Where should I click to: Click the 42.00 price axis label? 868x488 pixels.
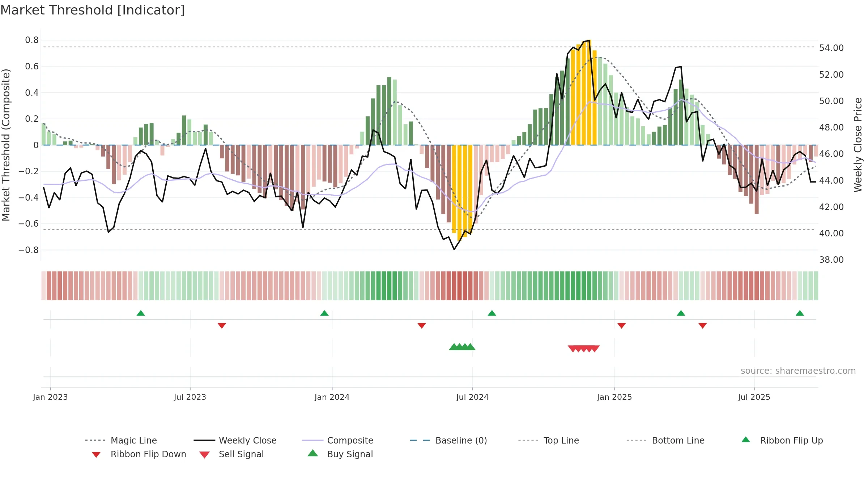[831, 207]
